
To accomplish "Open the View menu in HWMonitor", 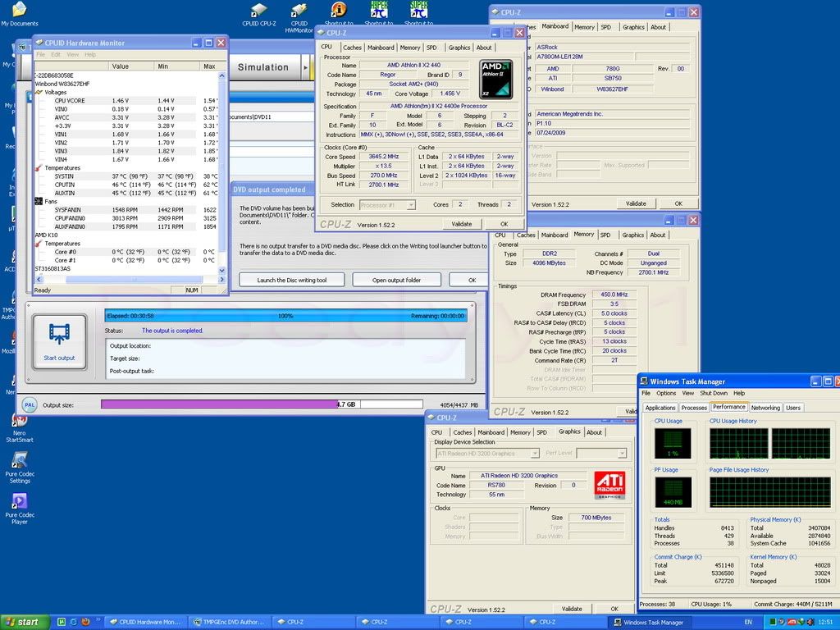I will point(72,55).
